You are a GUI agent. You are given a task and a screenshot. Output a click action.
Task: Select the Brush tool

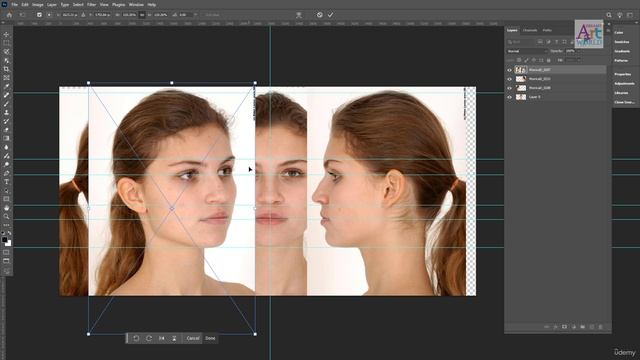[x=6, y=104]
